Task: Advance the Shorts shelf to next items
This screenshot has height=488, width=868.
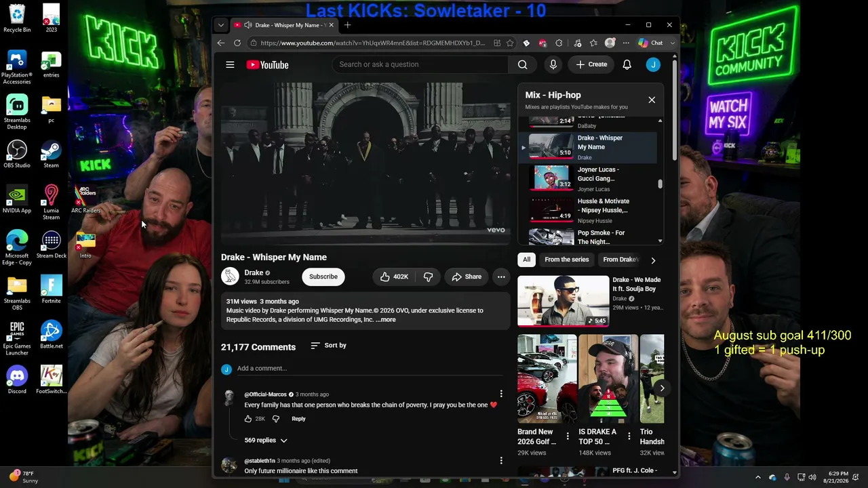Action: (662, 388)
